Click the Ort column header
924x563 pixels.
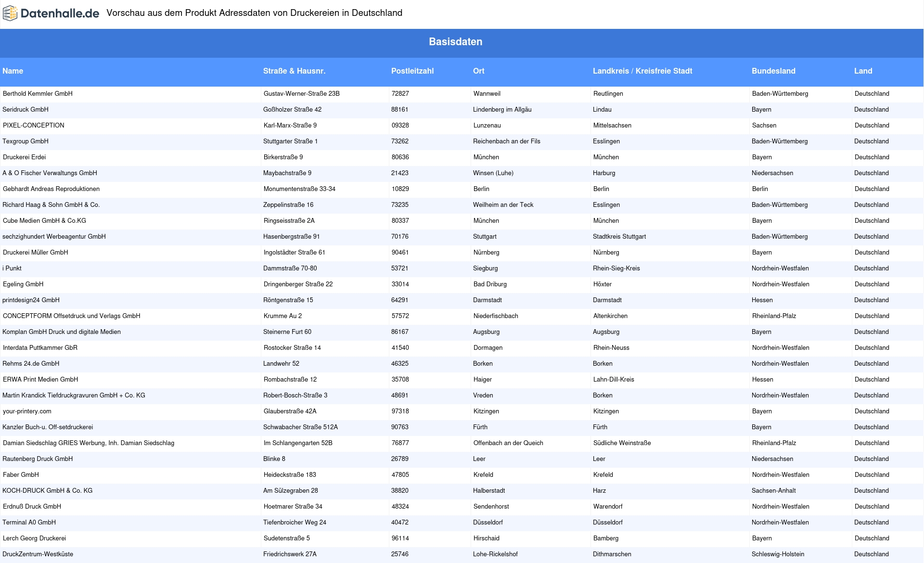click(x=478, y=71)
